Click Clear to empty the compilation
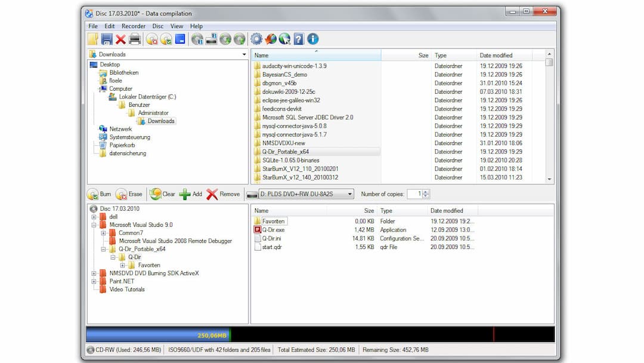Image resolution: width=644 pixels, height=363 pixels. (161, 193)
